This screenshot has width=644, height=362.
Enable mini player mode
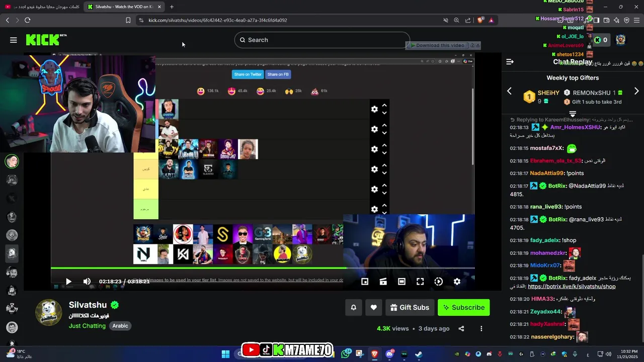[365, 282]
